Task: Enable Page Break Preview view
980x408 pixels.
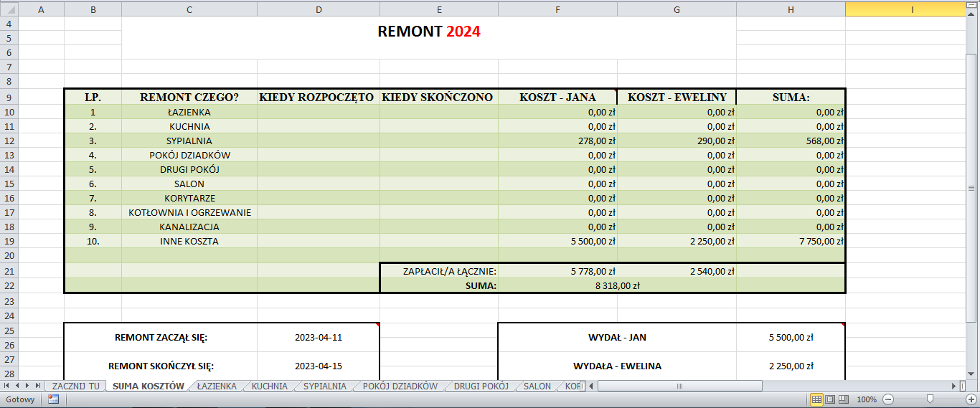Action: (843, 399)
